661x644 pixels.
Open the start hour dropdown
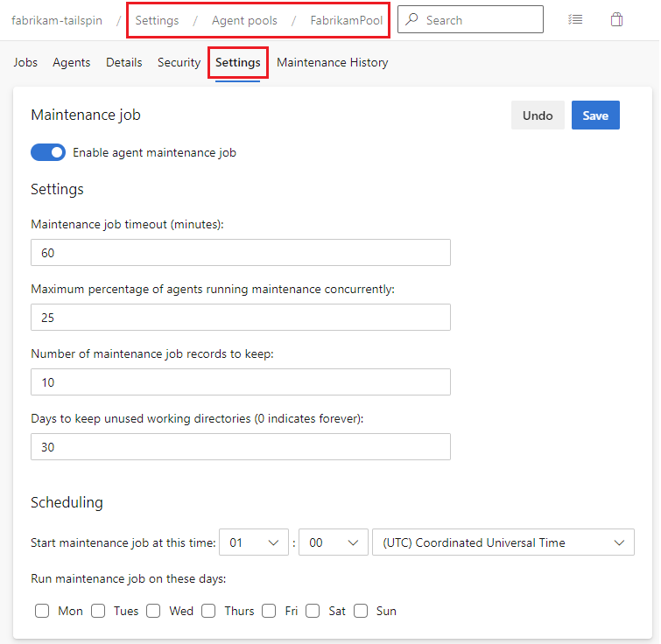(x=254, y=542)
